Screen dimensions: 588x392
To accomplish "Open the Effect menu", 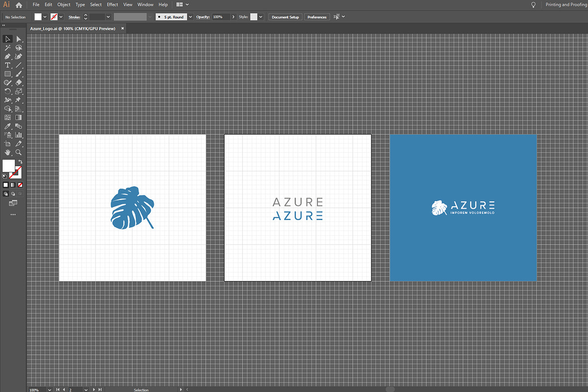I will (x=113, y=4).
